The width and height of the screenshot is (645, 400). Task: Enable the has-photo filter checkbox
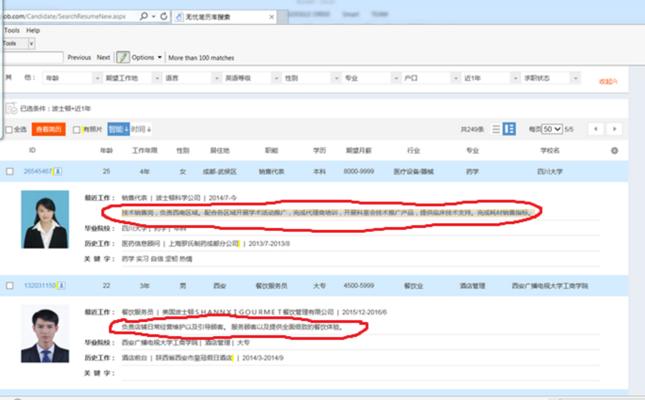click(x=76, y=130)
